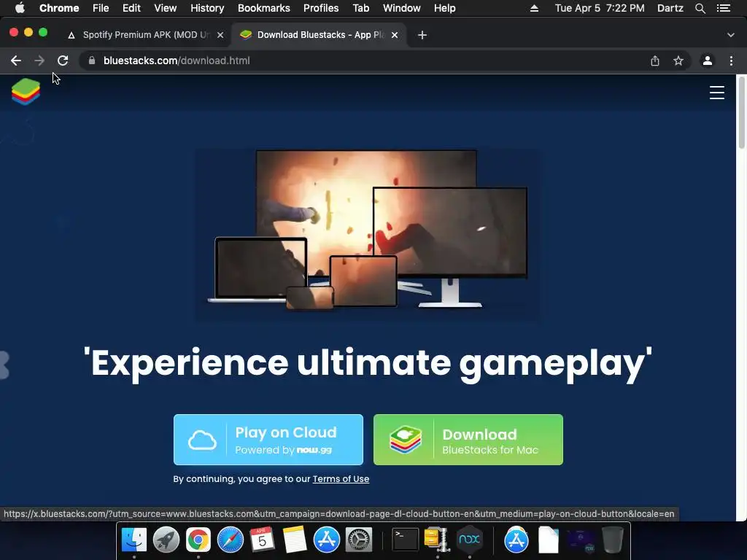Click the devices gameplay image
This screenshot has height=560, width=747.
(368, 236)
